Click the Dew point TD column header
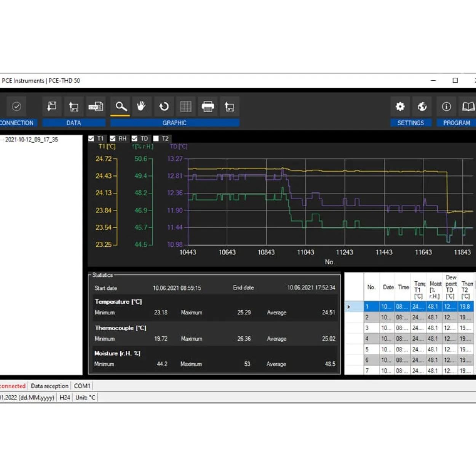Image resolution: width=476 pixels, height=476 pixels. (x=450, y=287)
